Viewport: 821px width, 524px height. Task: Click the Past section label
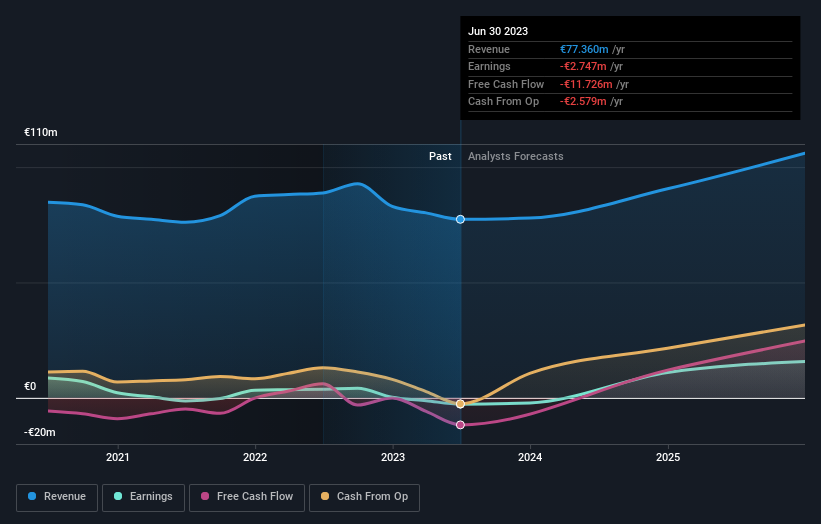click(440, 156)
